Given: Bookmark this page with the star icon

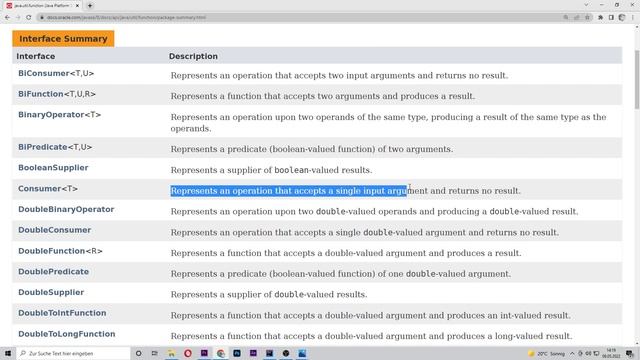Looking at the screenshot, I should [587, 18].
